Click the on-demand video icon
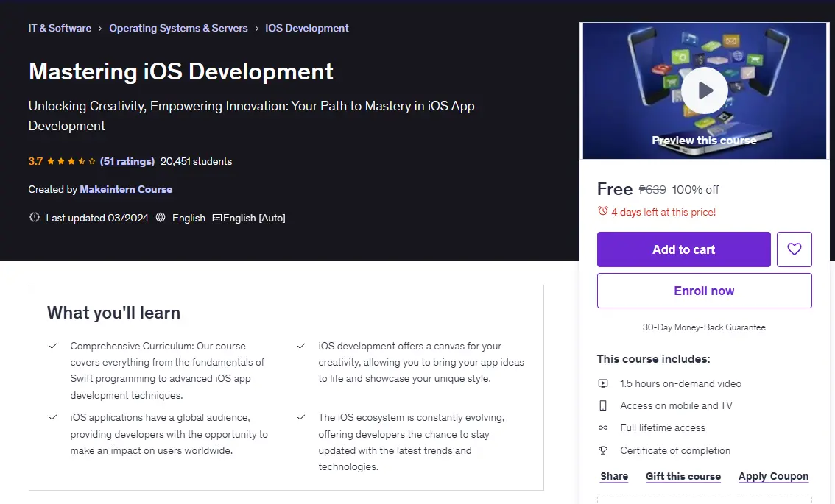 [x=603, y=383]
